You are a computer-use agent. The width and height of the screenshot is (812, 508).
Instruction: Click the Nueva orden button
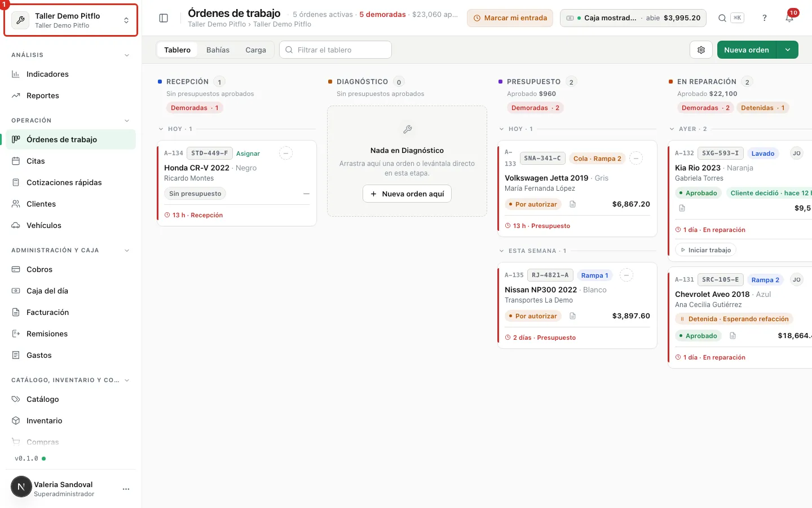point(747,50)
